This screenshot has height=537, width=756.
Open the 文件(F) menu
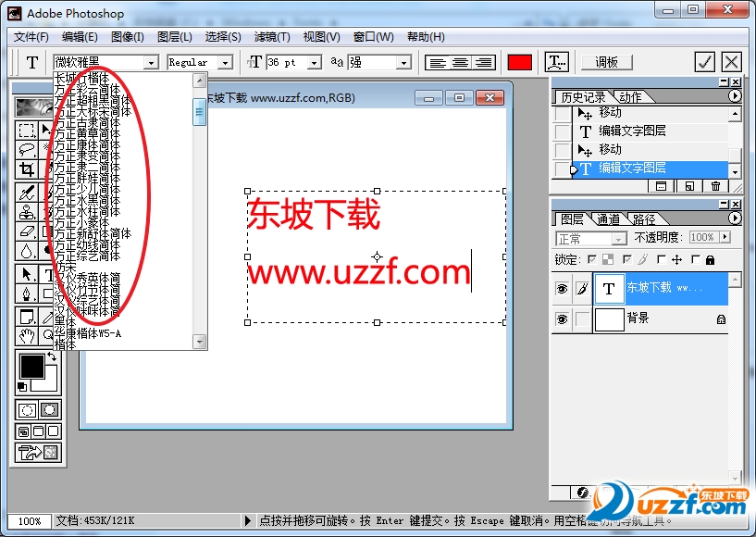(x=31, y=37)
